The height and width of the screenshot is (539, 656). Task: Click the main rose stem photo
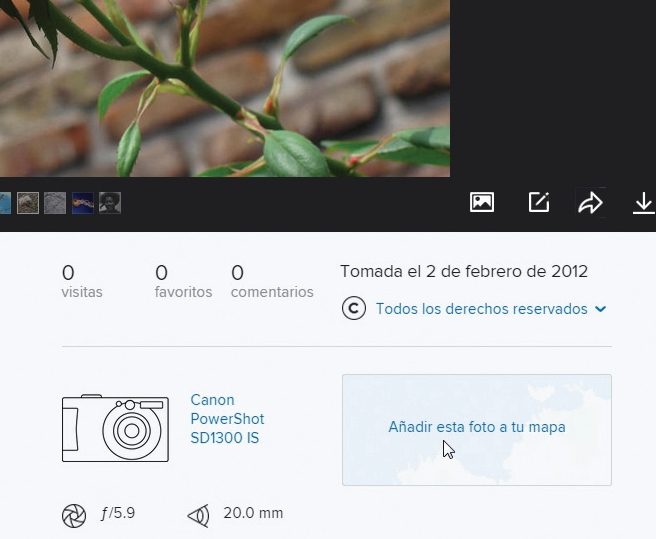225,88
